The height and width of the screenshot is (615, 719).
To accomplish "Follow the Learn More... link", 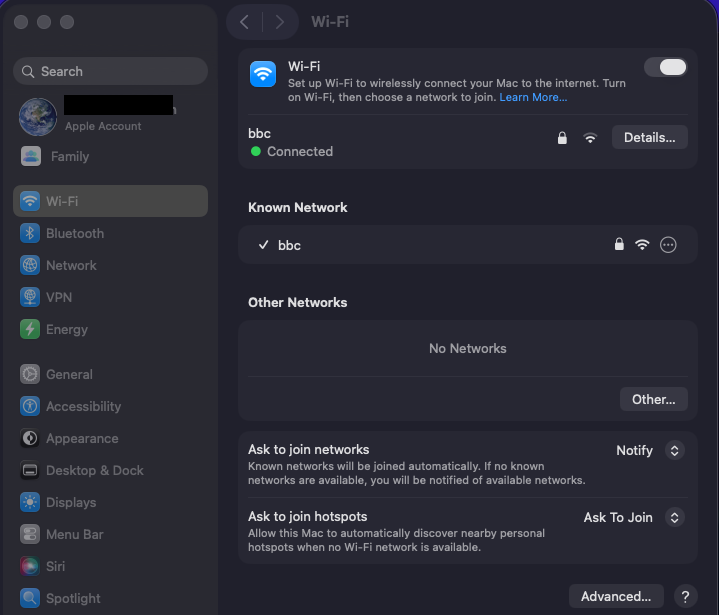I will coord(533,97).
